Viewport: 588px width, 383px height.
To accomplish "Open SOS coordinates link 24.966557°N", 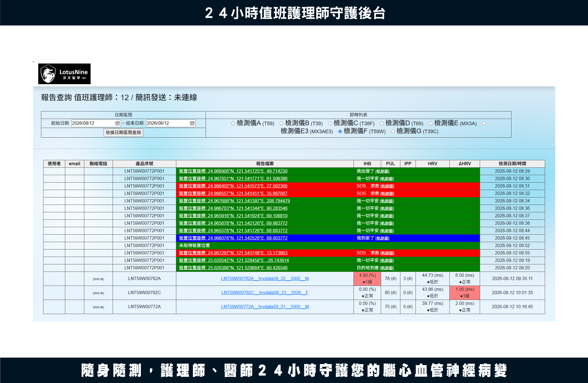I will click(x=233, y=193).
